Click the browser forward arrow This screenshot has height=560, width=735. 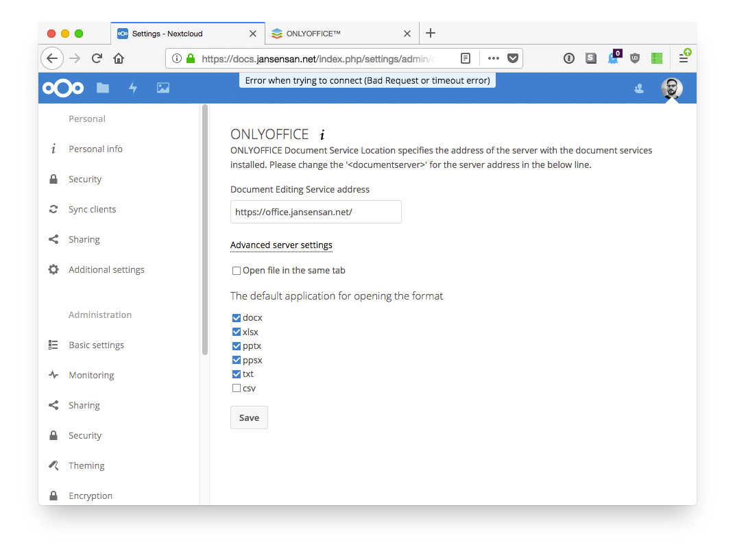75,58
